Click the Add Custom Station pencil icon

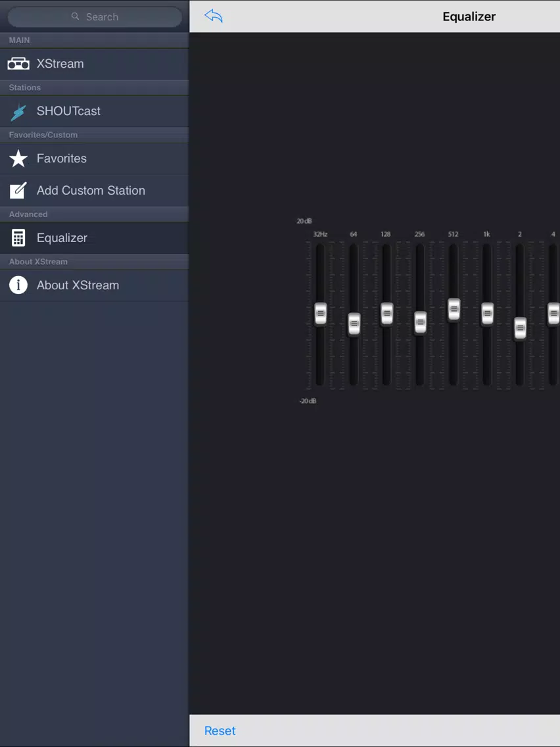(x=18, y=191)
